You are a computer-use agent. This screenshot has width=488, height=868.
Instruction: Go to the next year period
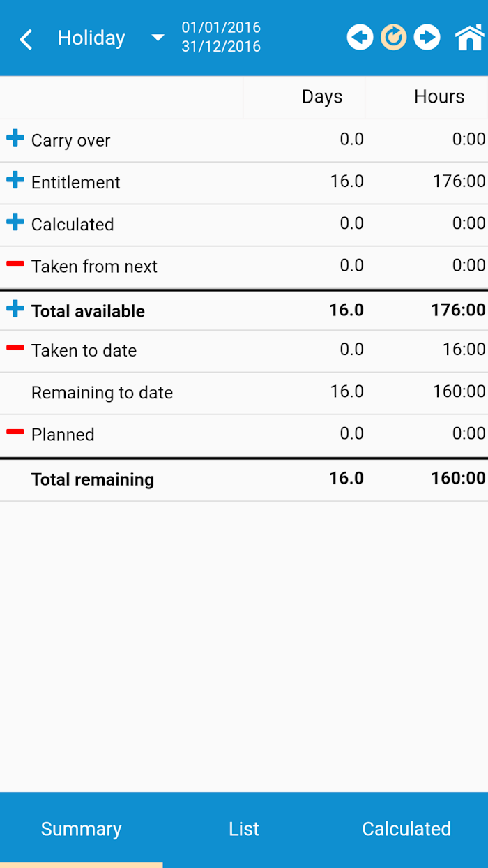[427, 37]
